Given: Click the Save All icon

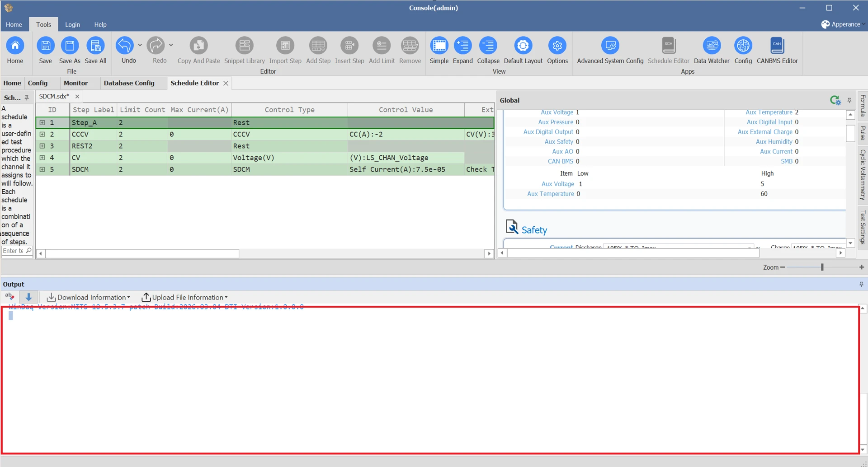Looking at the screenshot, I should [x=95, y=46].
